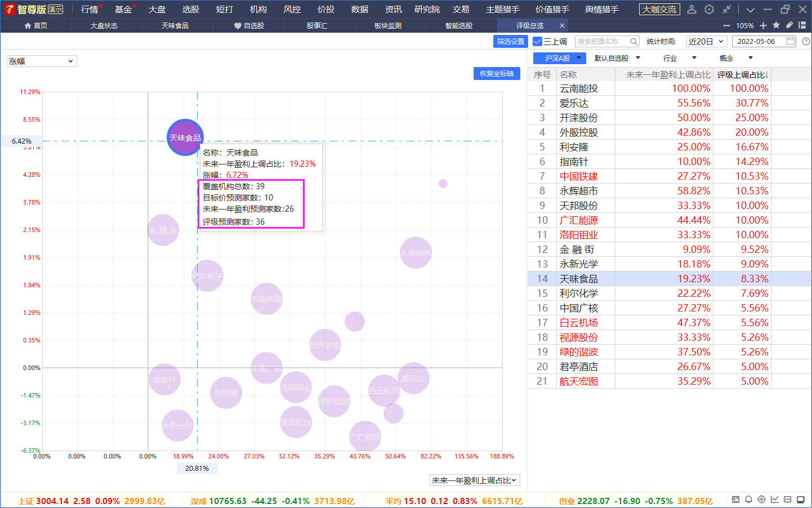Open the hexagon settings icon in title bar

709,9
